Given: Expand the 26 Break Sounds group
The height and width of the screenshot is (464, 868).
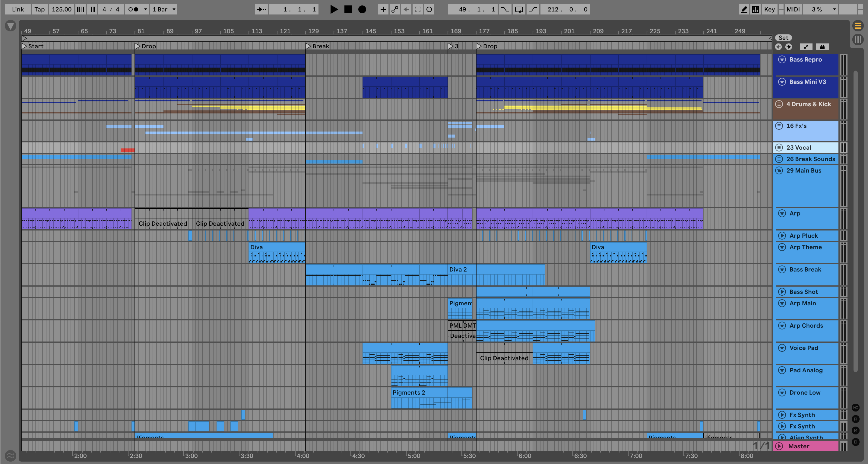Looking at the screenshot, I should [x=779, y=159].
